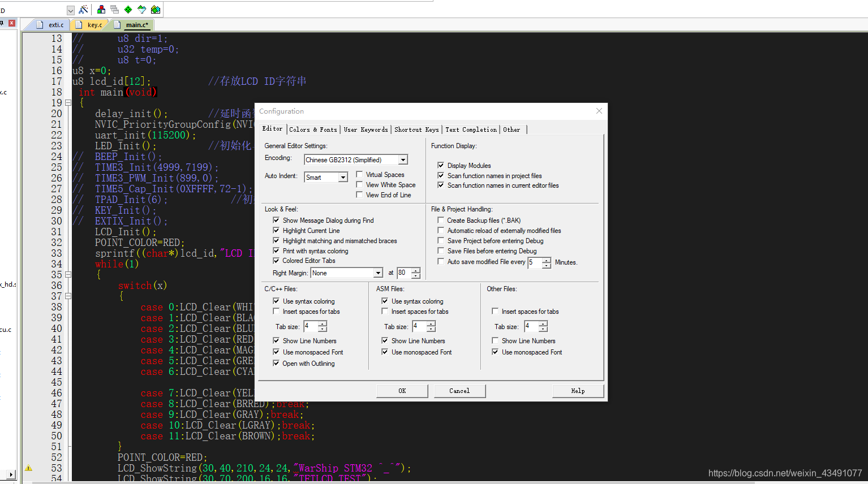Open the Options for Target magic wand icon
Image resolution: width=868 pixels, height=484 pixels.
pos(83,10)
